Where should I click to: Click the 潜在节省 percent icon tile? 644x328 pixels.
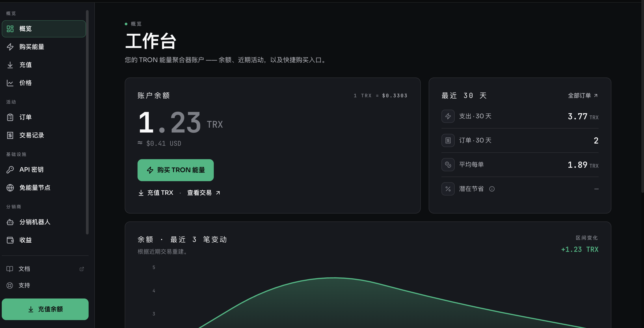click(448, 189)
